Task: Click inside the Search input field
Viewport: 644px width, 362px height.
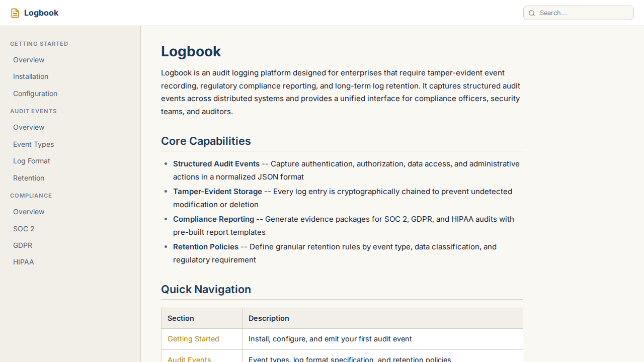Action: coord(579,13)
